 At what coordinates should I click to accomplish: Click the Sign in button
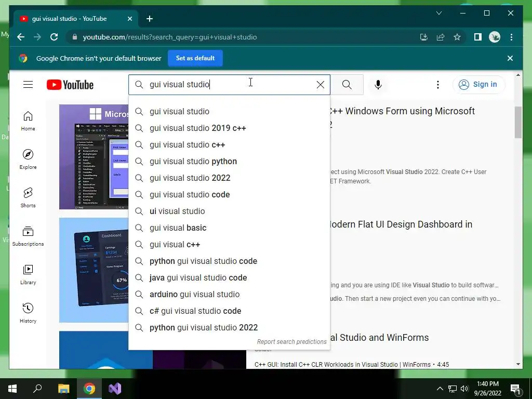478,85
